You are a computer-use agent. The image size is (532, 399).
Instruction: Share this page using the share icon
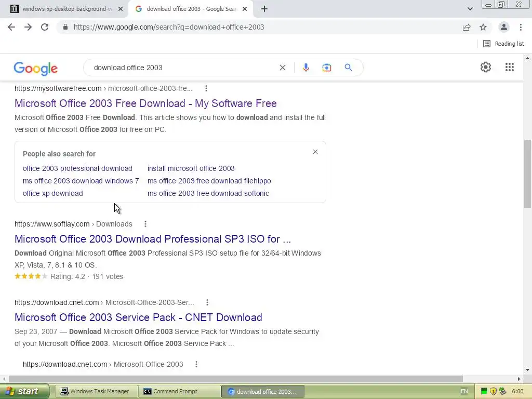467,27
